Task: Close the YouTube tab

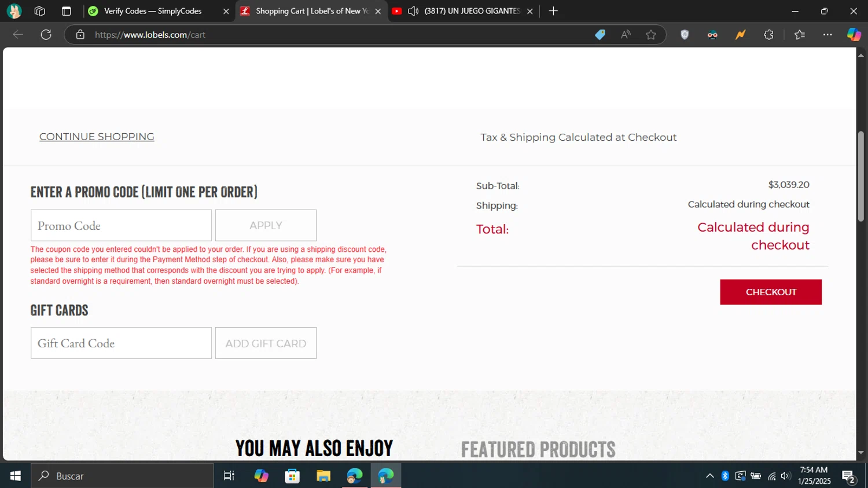Action: [x=529, y=11]
